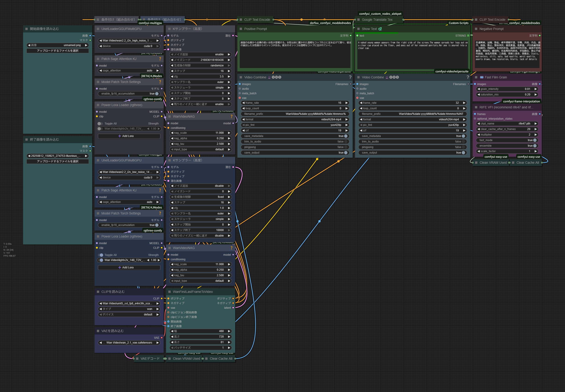Open the wan_2.1_vae.safetensors VAE dropdown

(129, 343)
